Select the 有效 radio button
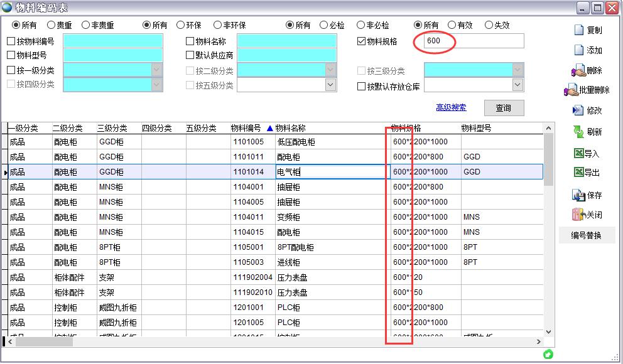 coord(452,25)
